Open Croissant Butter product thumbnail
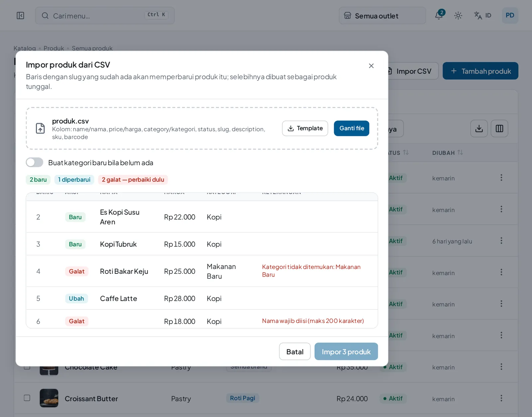532x417 pixels. click(49, 398)
